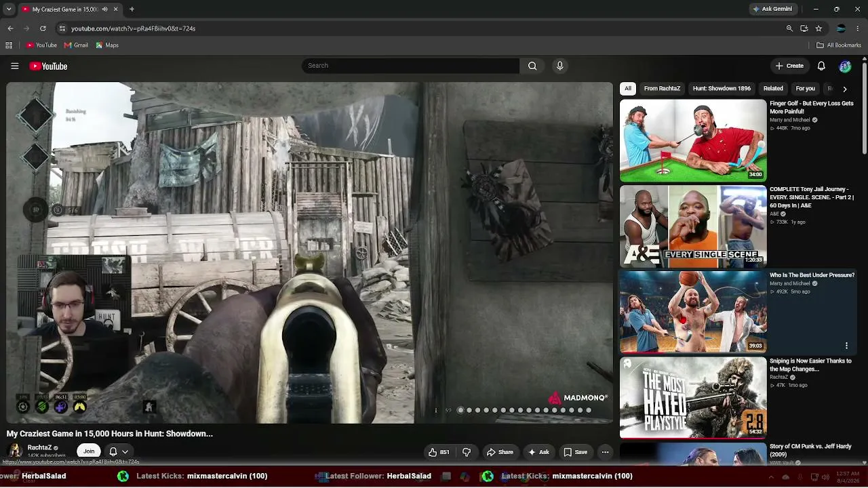The height and width of the screenshot is (488, 868).
Task: Open the YouTube guide hamburger menu
Action: [14, 66]
